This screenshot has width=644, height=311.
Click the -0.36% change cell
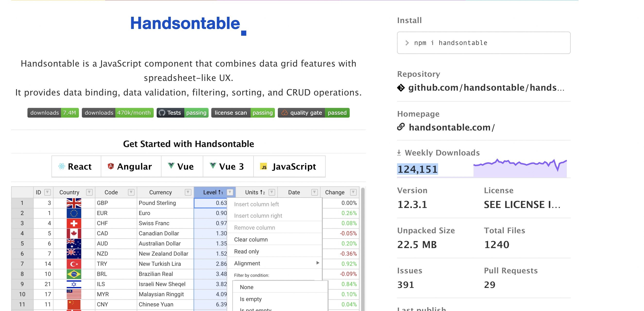coord(341,254)
